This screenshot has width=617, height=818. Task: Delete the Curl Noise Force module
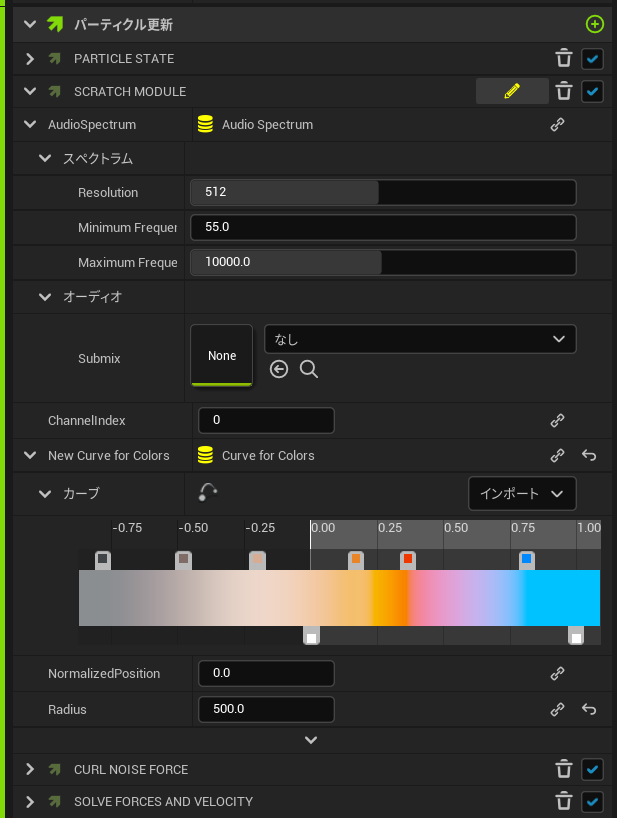point(564,769)
